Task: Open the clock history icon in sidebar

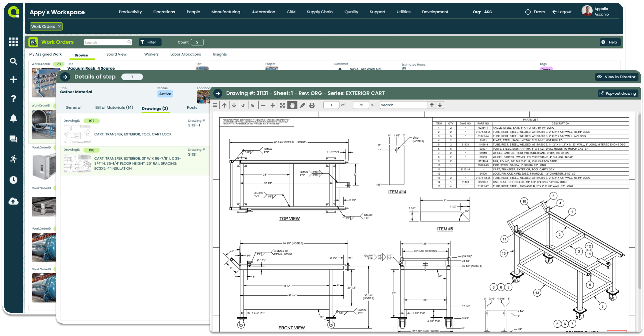Action: point(13,180)
